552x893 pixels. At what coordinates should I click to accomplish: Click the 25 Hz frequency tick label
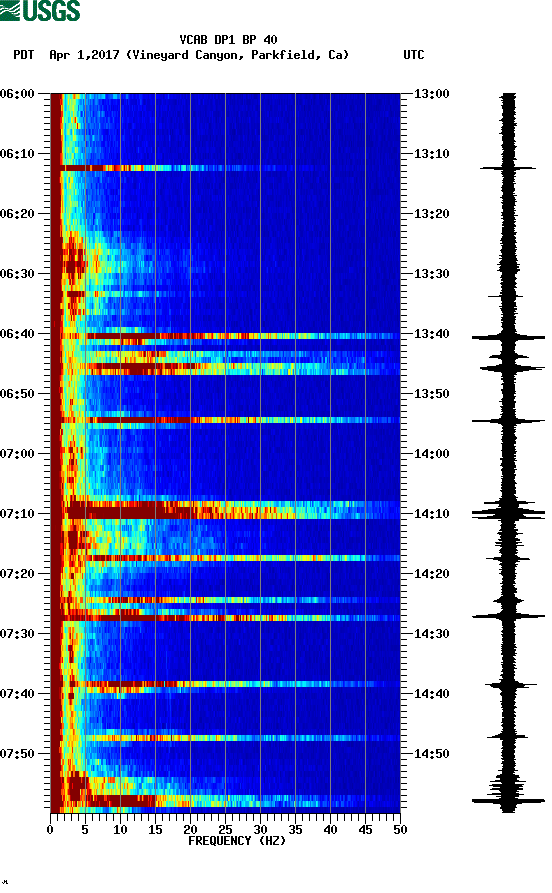point(225,830)
